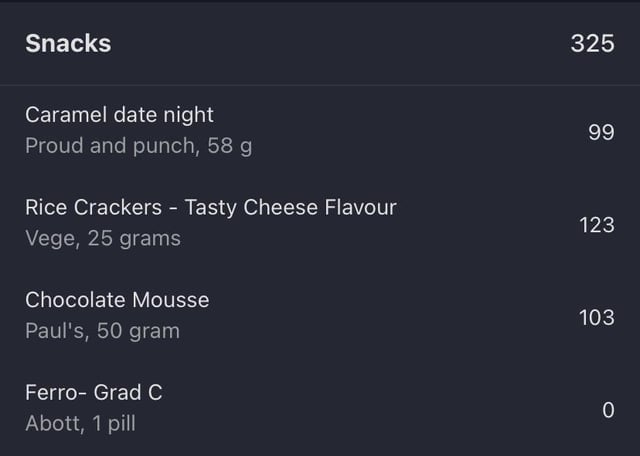Screen dimensions: 640x456
Task: Tap the Snacks total 325 calories
Action: [x=592, y=43]
